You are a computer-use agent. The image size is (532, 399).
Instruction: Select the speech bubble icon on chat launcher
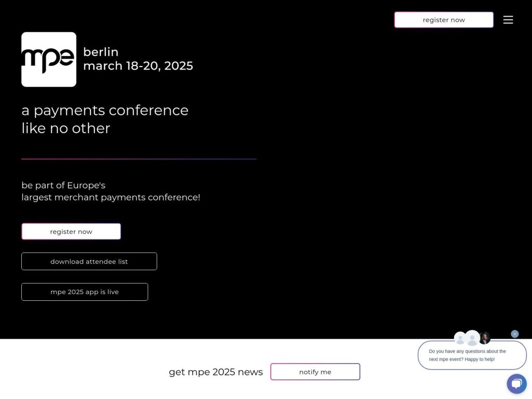(516, 383)
